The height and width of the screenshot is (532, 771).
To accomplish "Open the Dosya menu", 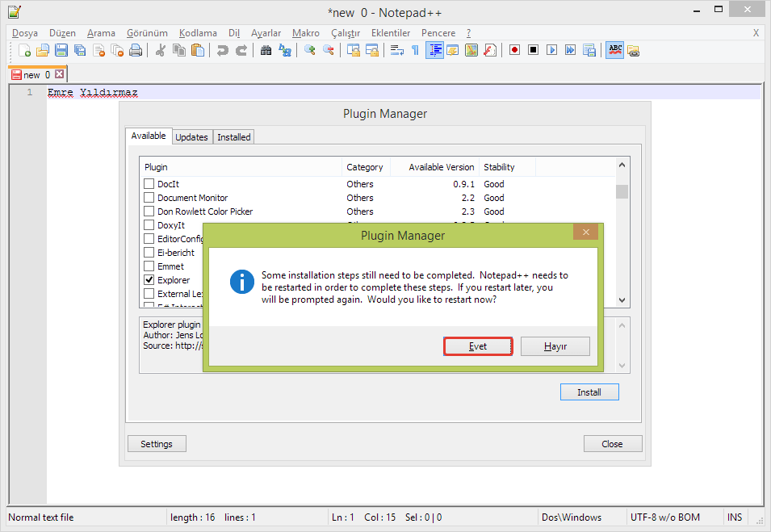I will click(x=24, y=33).
